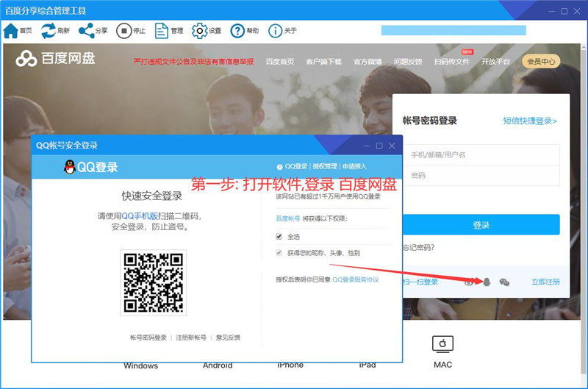This screenshot has height=389, width=588.
Task: Click 注册新帐号 link in QQ dialog
Action: point(191,338)
